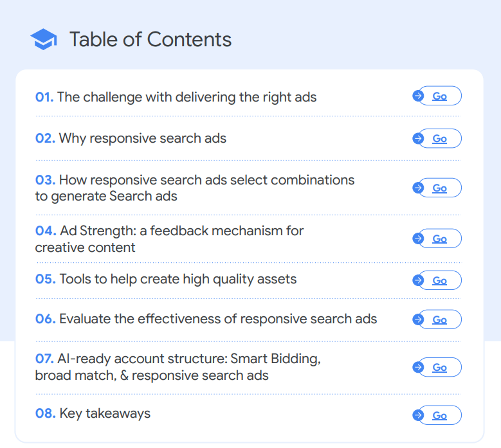Follow the Go link for section 03
Screen dimensions: 501x448
tap(439, 188)
